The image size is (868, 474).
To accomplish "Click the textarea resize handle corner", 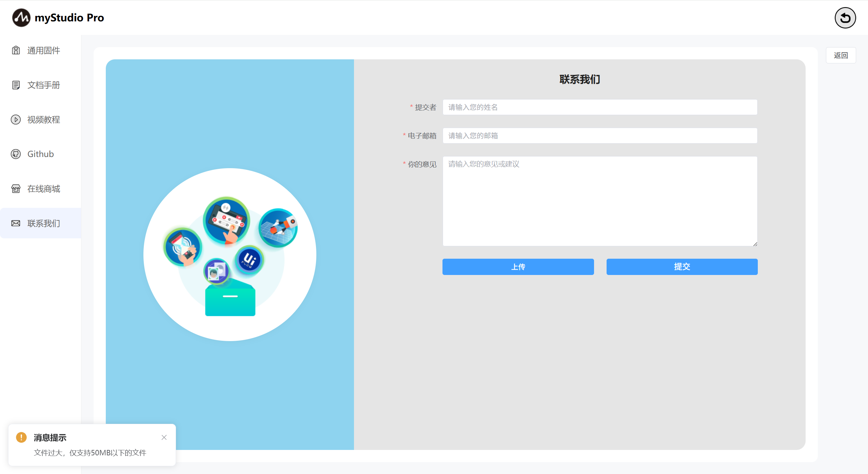I will point(755,244).
